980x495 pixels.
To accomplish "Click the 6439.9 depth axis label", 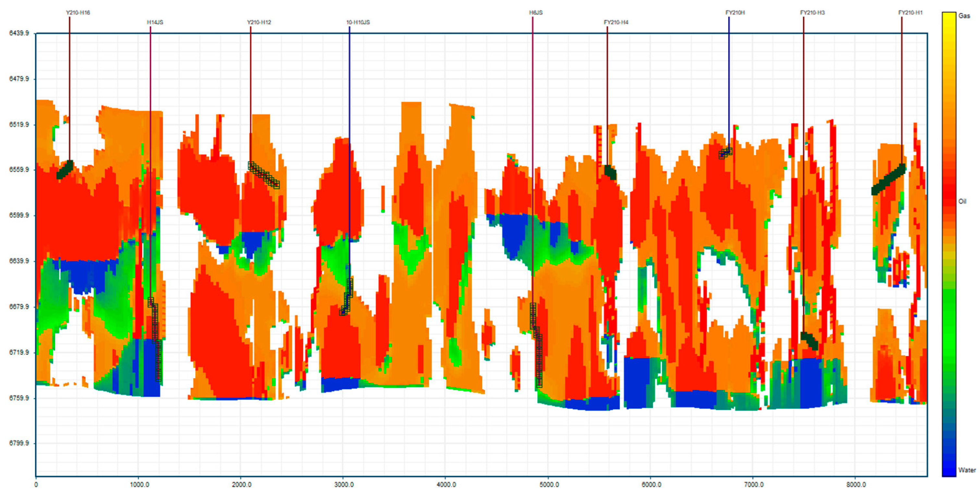I will 19,33.
